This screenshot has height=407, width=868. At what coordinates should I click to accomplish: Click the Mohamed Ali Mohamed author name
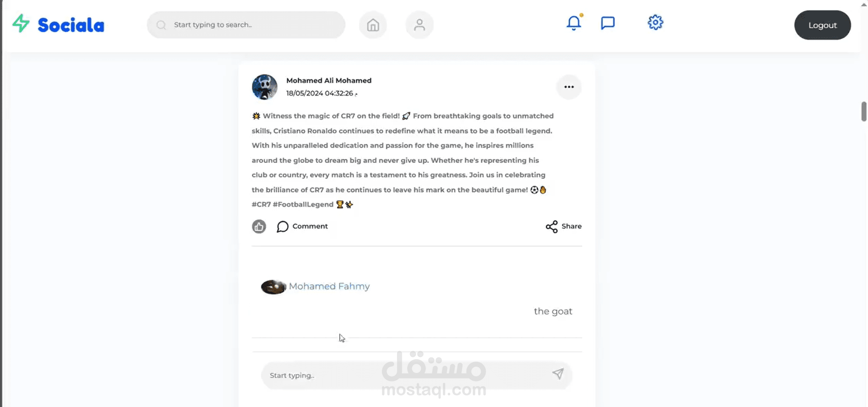point(329,80)
